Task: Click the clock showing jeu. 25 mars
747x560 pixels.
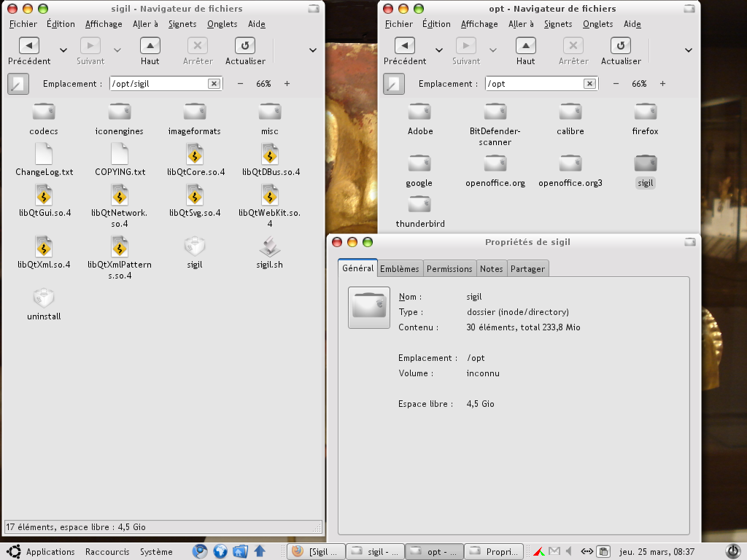Action: 657,551
